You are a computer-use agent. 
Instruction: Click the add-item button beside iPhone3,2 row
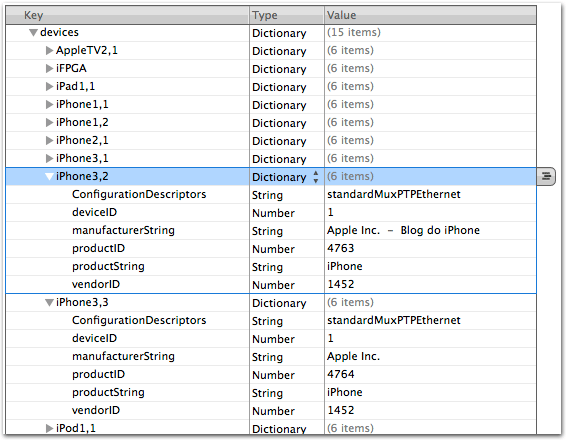click(546, 176)
